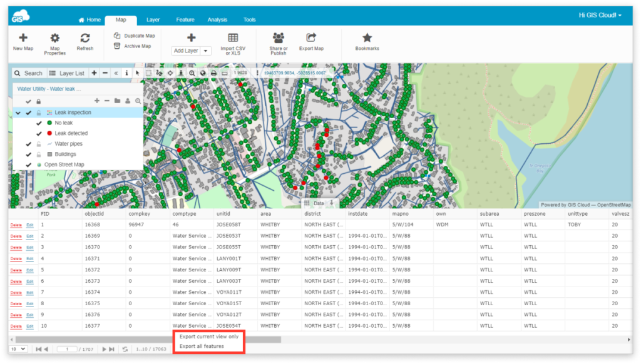The image size is (641, 364).
Task: Click the vertical dots more options icon
Action: point(257,73)
